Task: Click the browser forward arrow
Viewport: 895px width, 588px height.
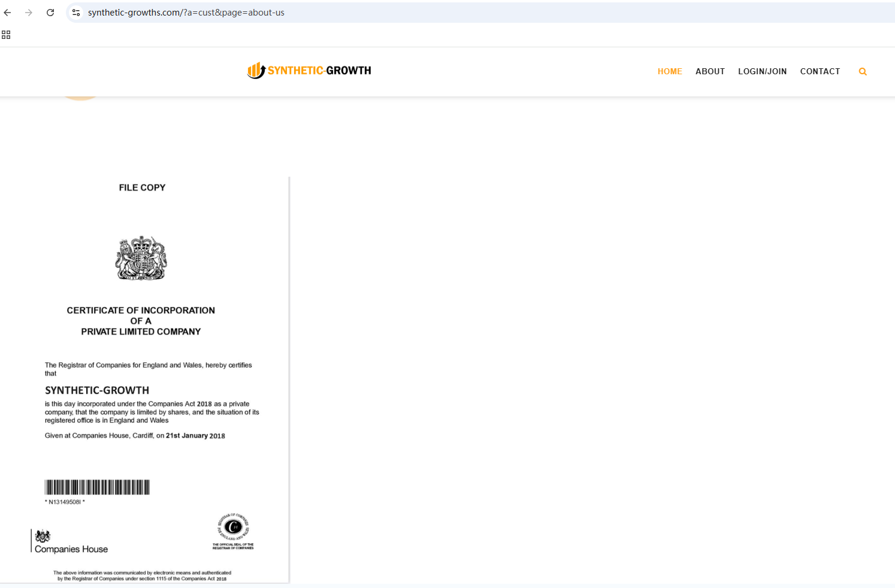Action: tap(29, 13)
